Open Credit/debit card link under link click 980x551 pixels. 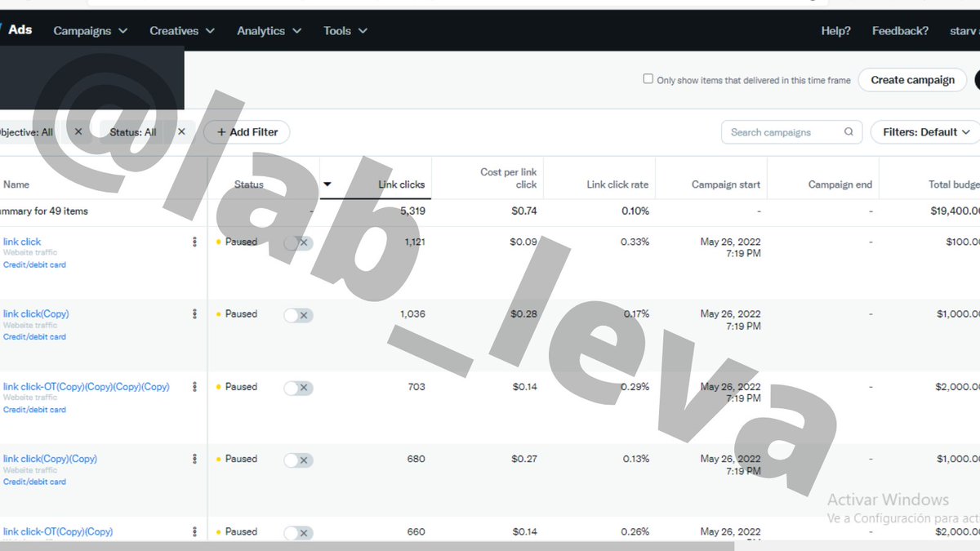34,264
